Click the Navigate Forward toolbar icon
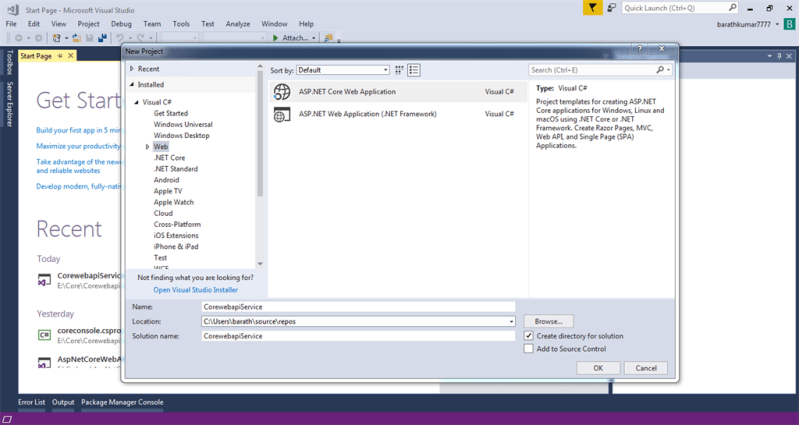The height and width of the screenshot is (425, 799). (38, 38)
